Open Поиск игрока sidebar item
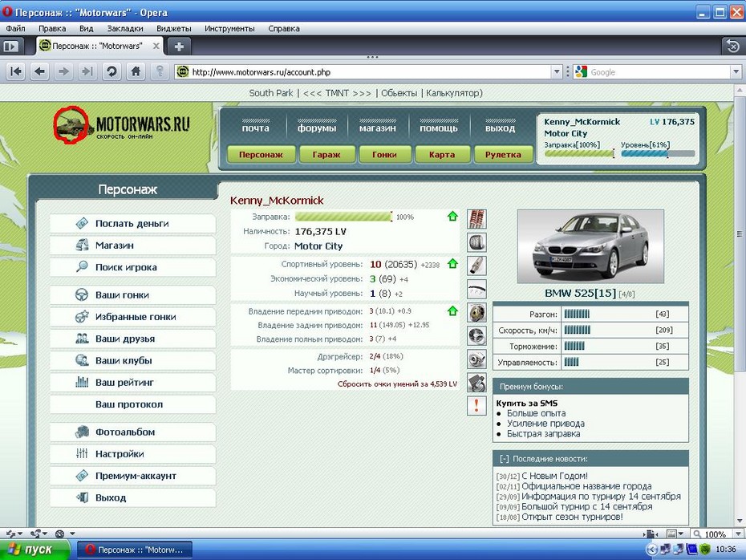 (x=132, y=267)
